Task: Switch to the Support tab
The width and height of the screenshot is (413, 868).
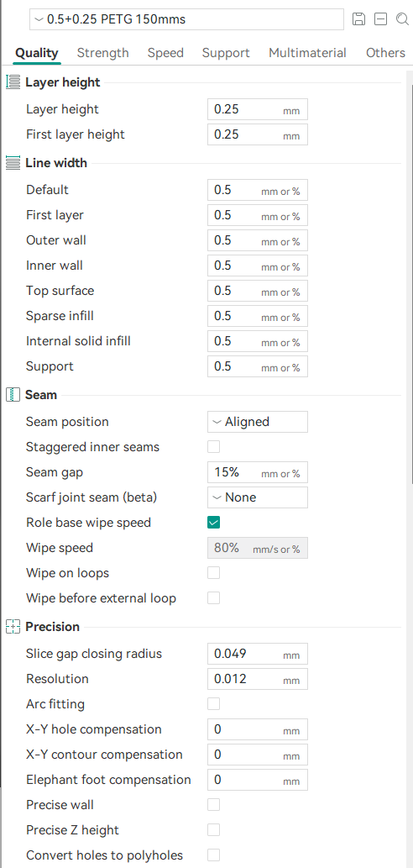Action: click(x=226, y=53)
